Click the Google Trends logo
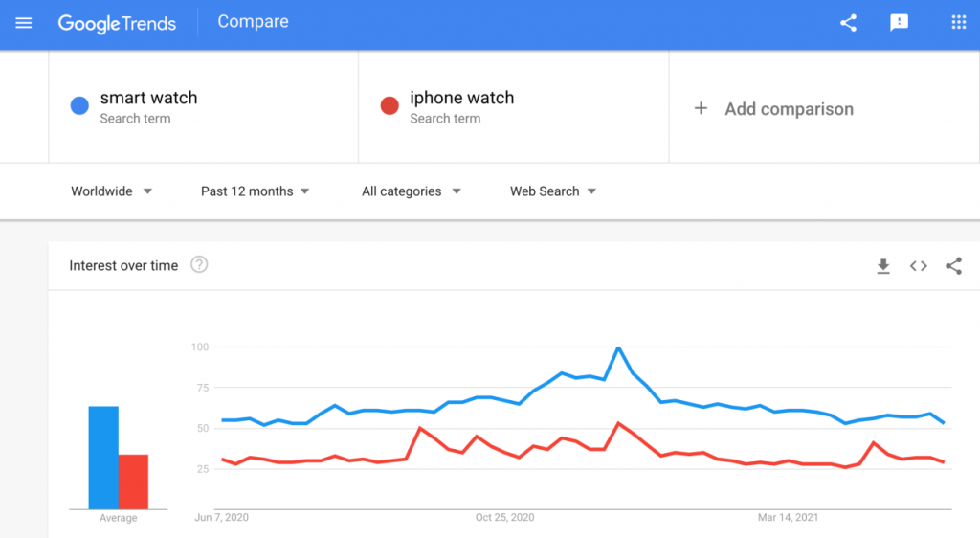The height and width of the screenshot is (538, 980). [117, 24]
